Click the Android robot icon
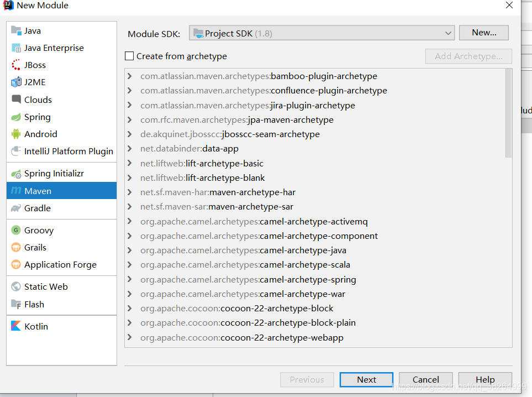The height and width of the screenshot is (397, 532). pos(16,134)
